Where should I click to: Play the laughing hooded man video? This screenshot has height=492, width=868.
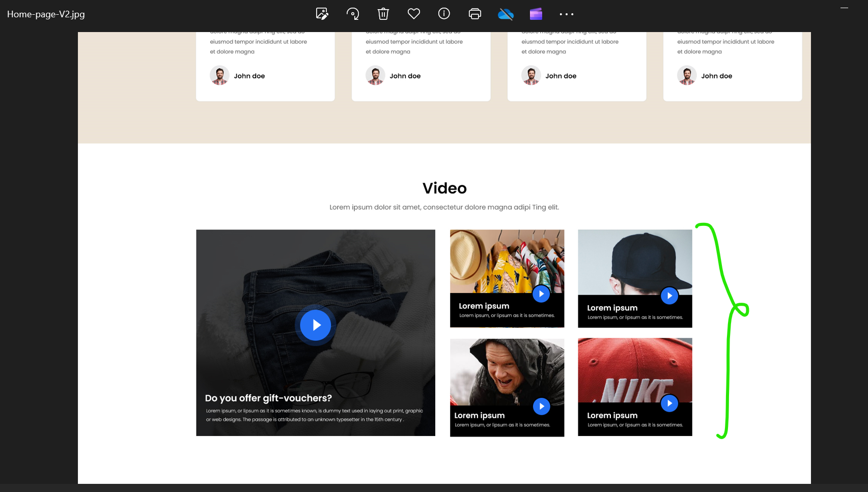click(542, 406)
